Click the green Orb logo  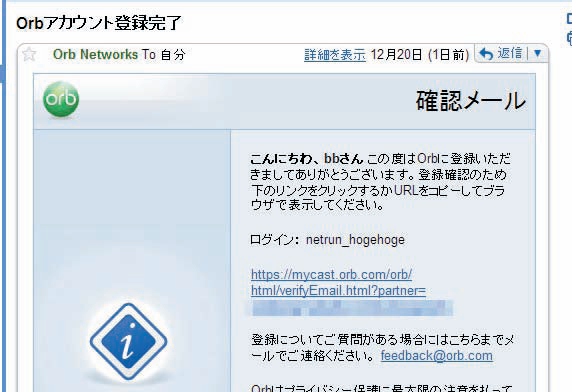(x=61, y=99)
